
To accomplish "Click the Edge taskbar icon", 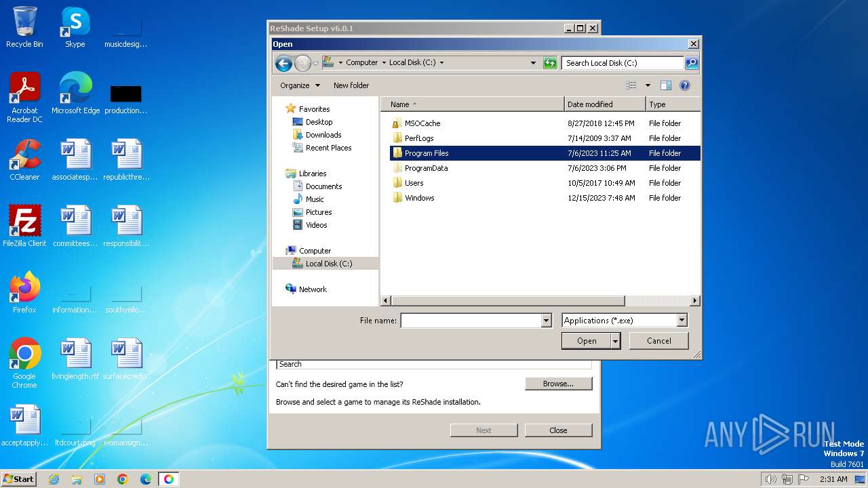I will (x=146, y=479).
